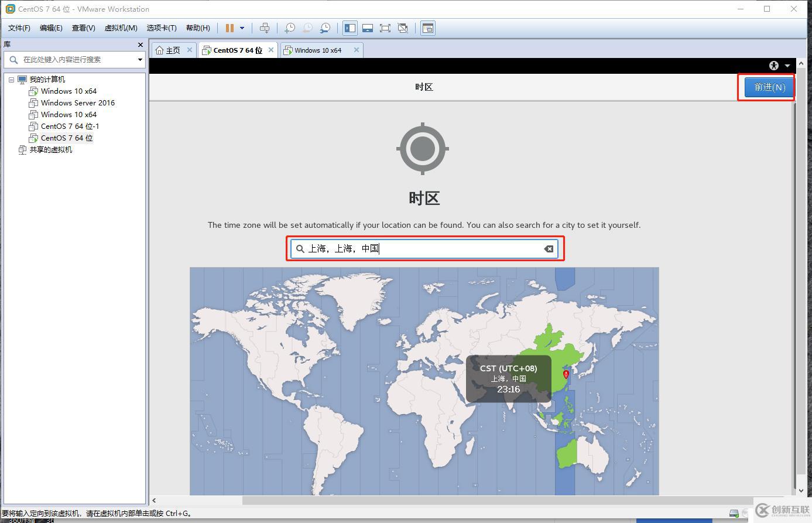Image resolution: width=812 pixels, height=523 pixels.
Task: Click the time zone description text
Action: click(424, 225)
